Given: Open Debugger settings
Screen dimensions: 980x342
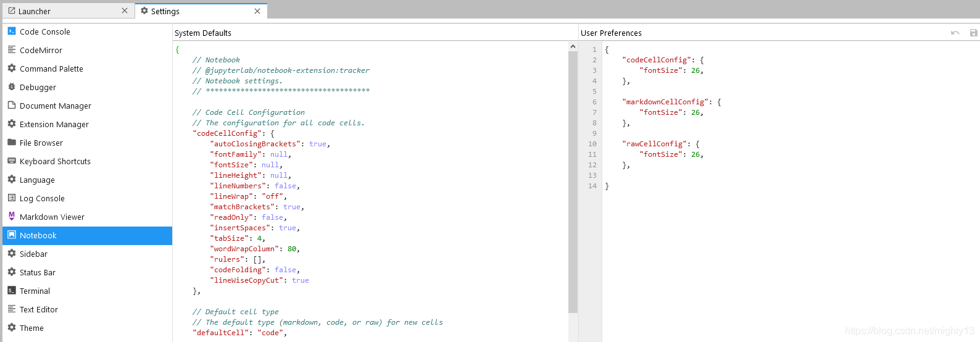Looking at the screenshot, I should pos(87,87).
